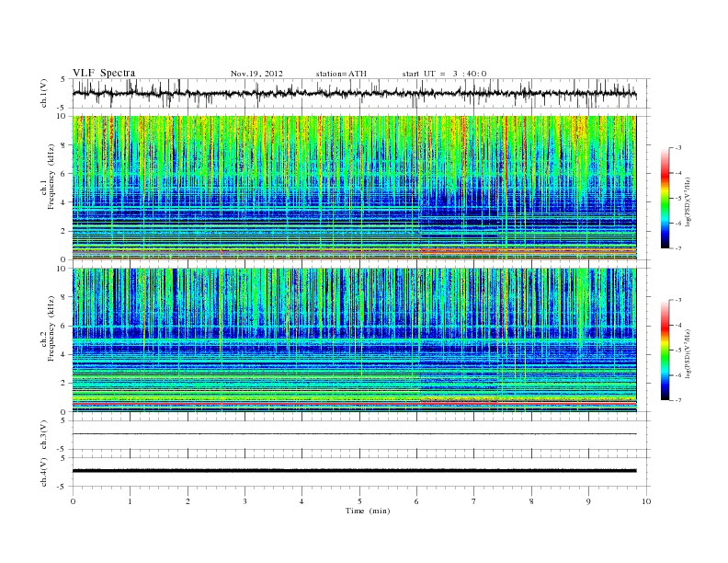
Task: Click the ch.1(V) waveform trace
Action: point(354,93)
